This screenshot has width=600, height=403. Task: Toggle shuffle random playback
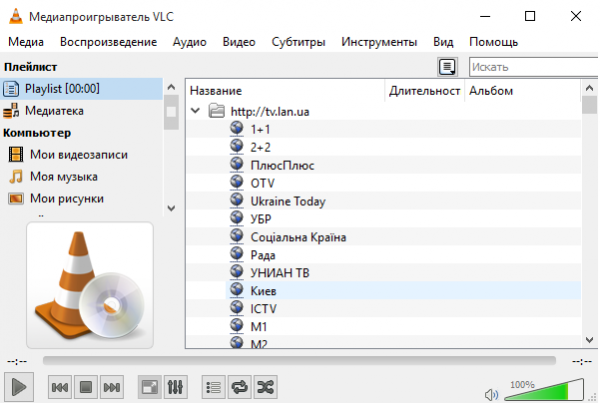pos(265,387)
